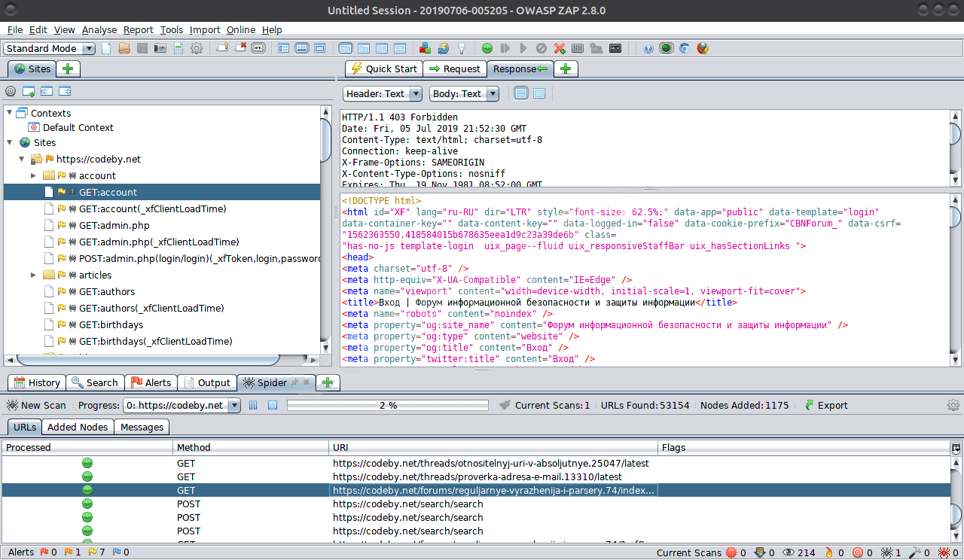Image resolution: width=964 pixels, height=560 pixels.
Task: Click the Open Session folder icon
Action: (124, 48)
